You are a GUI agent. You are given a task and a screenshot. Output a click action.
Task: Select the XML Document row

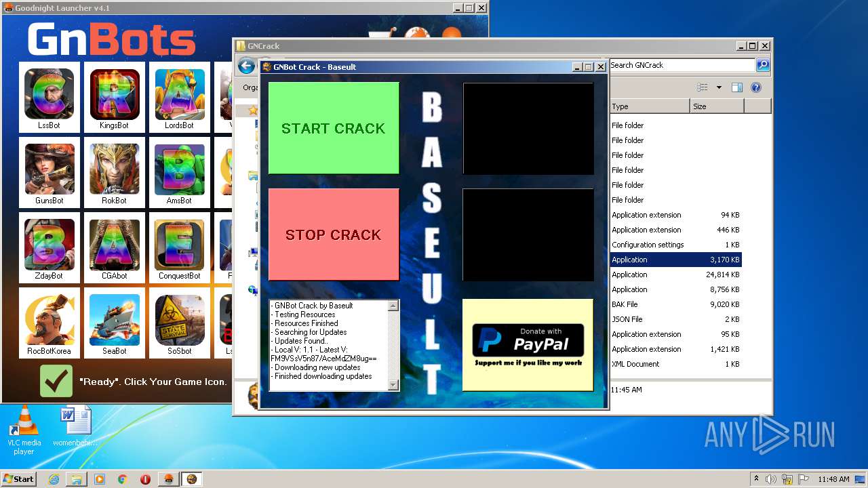pyautogui.click(x=675, y=364)
